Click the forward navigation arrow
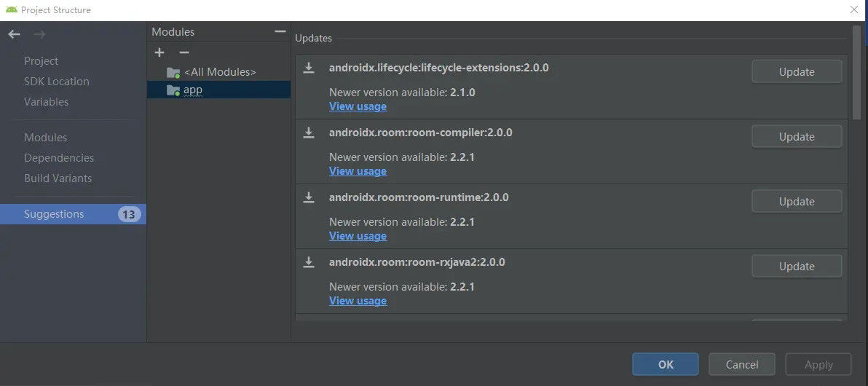Screen dimensions: 868x386 pyautogui.click(x=39, y=34)
